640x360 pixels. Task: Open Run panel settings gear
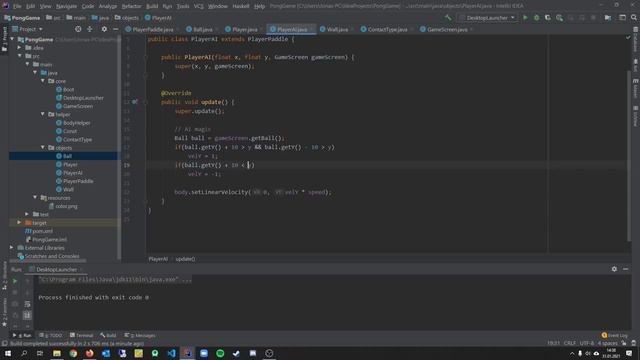[614, 269]
